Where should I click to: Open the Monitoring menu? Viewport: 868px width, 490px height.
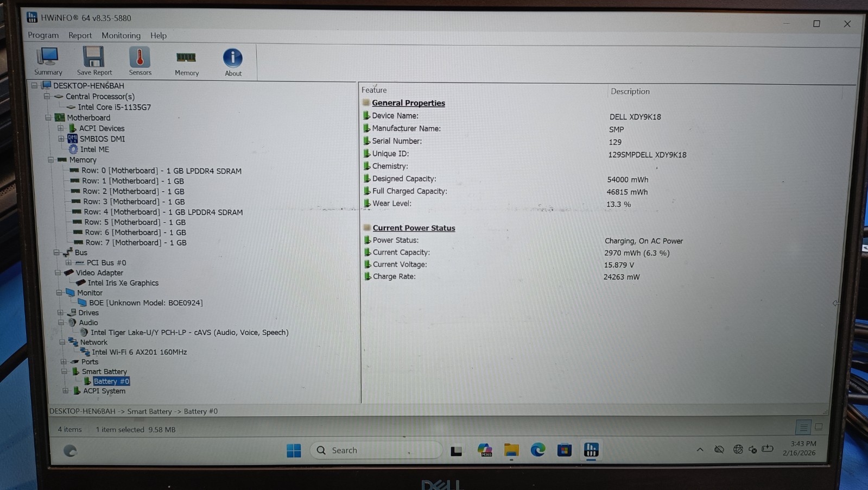pyautogui.click(x=121, y=35)
